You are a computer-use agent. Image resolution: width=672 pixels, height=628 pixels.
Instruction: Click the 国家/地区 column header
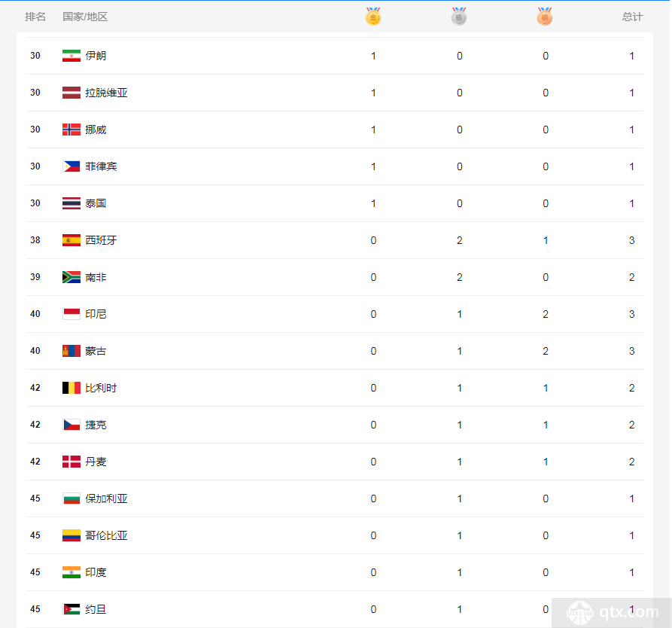(85, 17)
